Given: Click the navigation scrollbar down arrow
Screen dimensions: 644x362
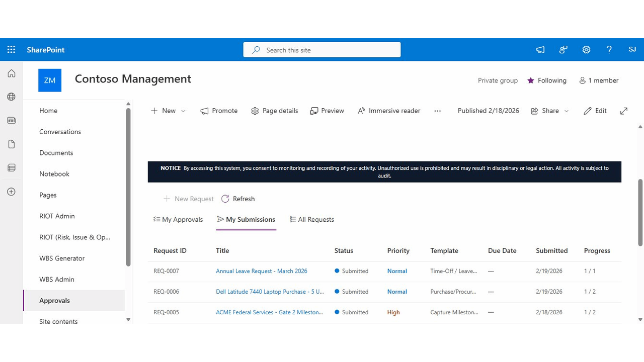Looking at the screenshot, I should (128, 319).
